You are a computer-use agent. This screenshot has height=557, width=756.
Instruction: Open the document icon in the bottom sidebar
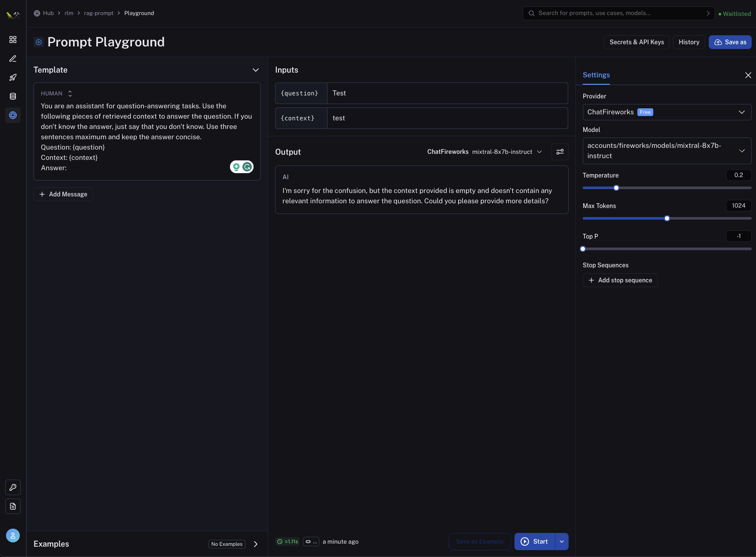(x=13, y=506)
